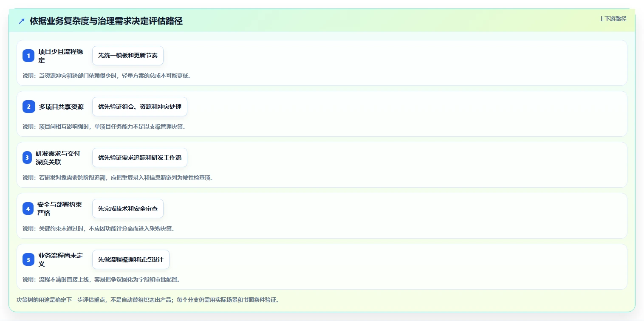Viewport: 644px width, 321px height.
Task: Click the footer note starting 决策树的用途
Action: point(148,300)
